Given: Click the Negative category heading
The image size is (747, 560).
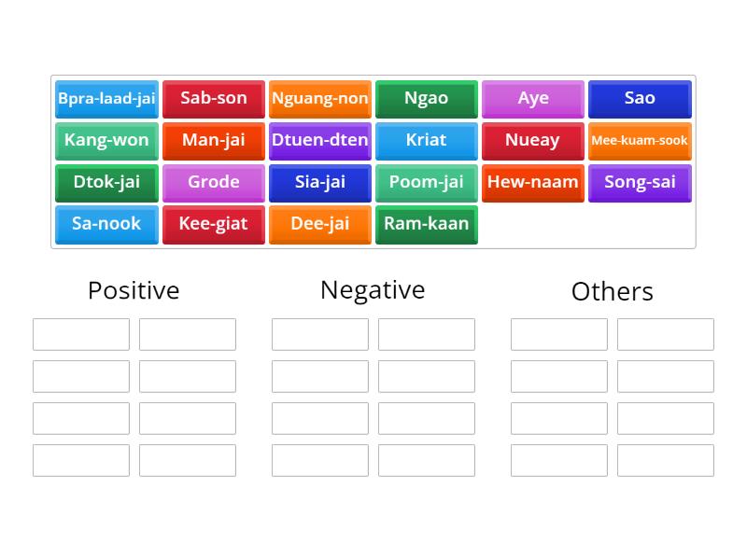Looking at the screenshot, I should tap(373, 290).
